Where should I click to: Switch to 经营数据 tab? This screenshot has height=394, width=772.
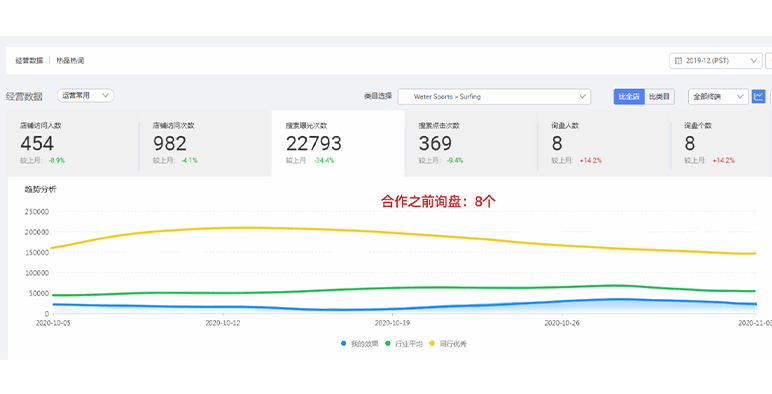29,61
